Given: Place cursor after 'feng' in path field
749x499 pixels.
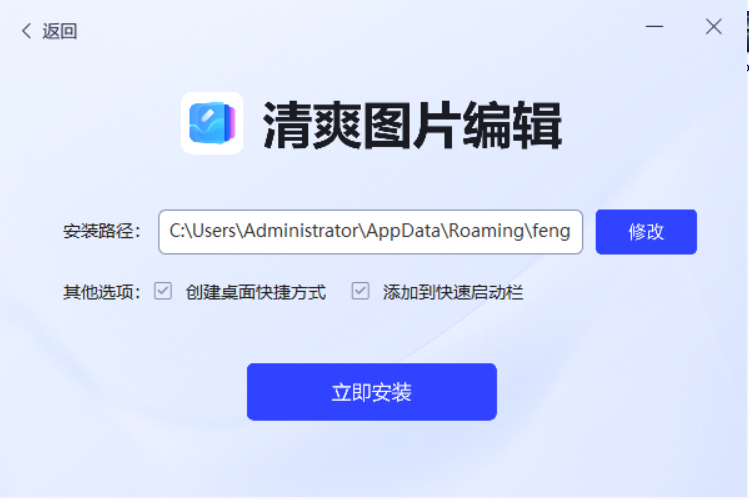Looking at the screenshot, I should coord(571,232).
